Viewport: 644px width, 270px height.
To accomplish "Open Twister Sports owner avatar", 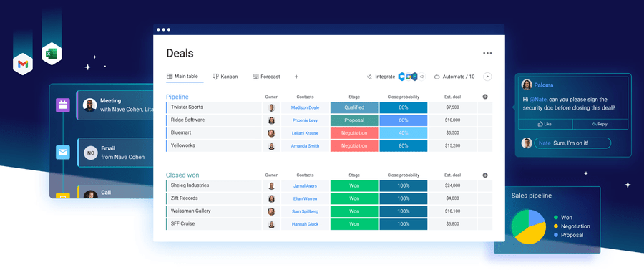I will [x=271, y=107].
